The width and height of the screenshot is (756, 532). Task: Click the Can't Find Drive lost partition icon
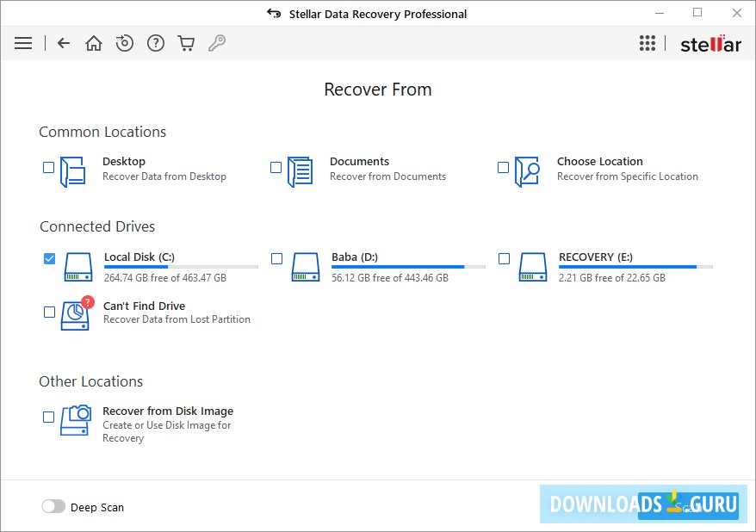[x=76, y=314]
